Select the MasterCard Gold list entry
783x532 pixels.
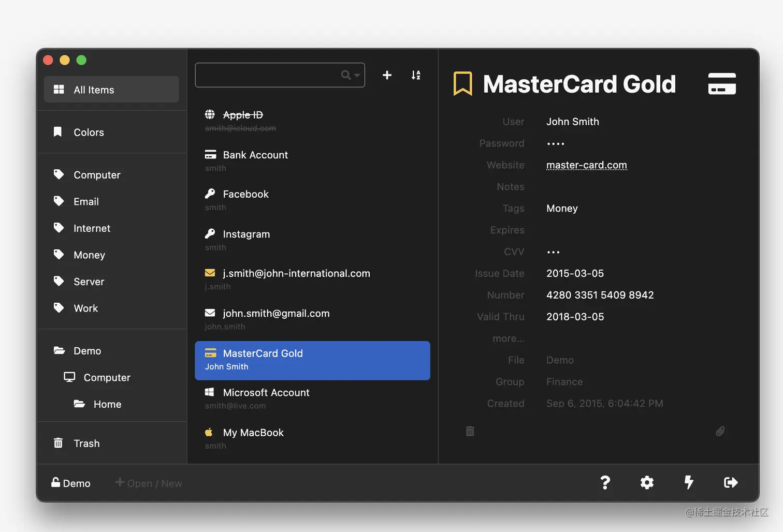(x=312, y=360)
